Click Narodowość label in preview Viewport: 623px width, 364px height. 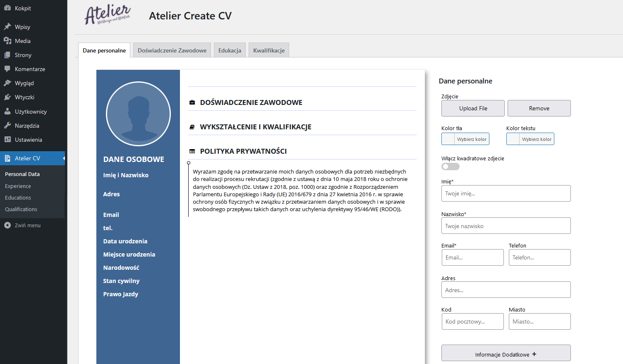[x=121, y=268]
